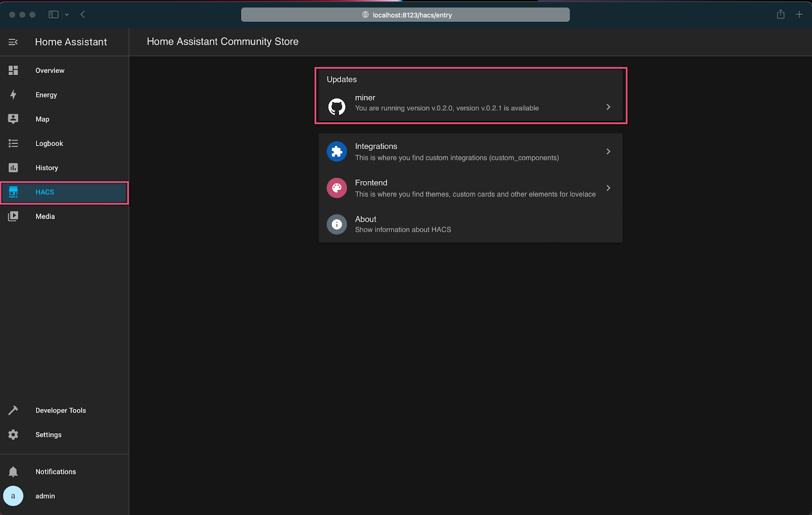Open Developer Tools in the sidebar

point(64,410)
